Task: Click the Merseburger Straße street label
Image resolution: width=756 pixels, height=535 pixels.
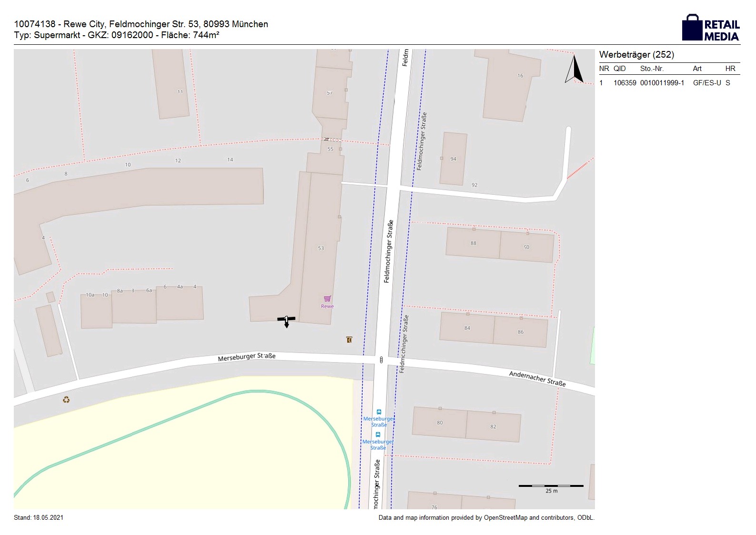Action: 246,357
